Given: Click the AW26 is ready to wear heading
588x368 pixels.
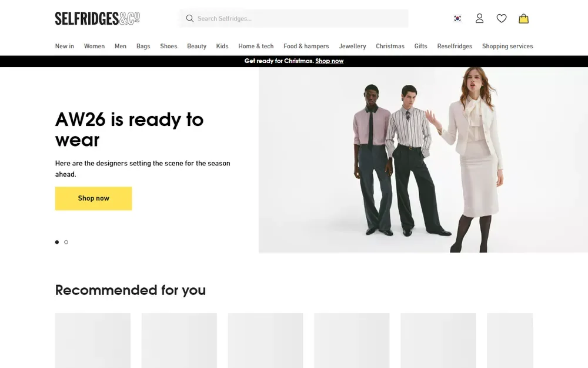Looking at the screenshot, I should 129,130.
